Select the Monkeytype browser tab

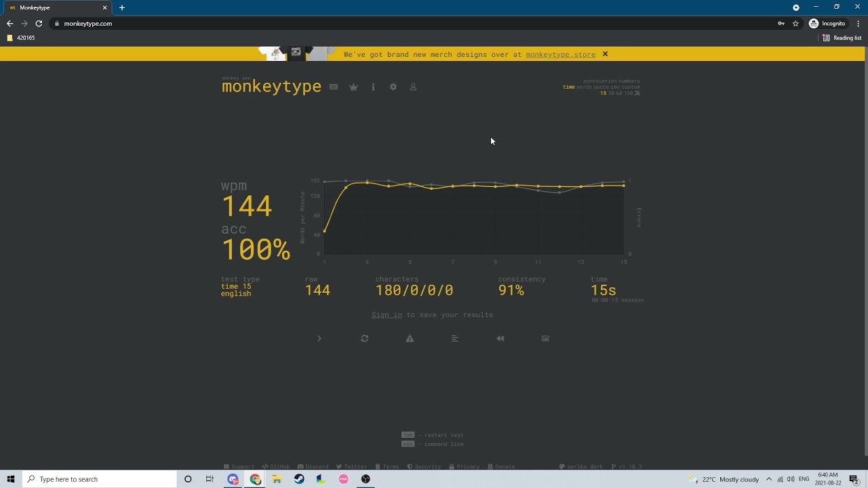[58, 7]
